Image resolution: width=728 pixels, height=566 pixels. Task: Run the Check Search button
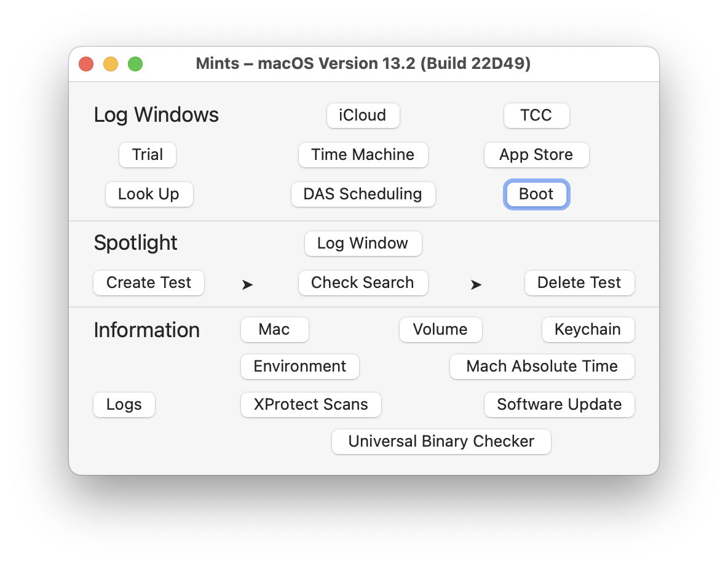tap(363, 283)
